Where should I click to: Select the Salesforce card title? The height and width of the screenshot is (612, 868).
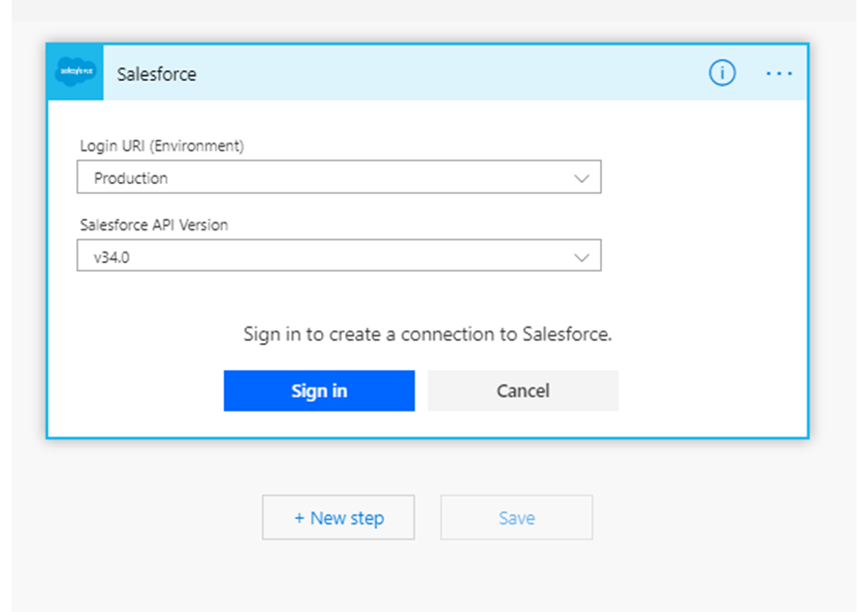pos(156,73)
